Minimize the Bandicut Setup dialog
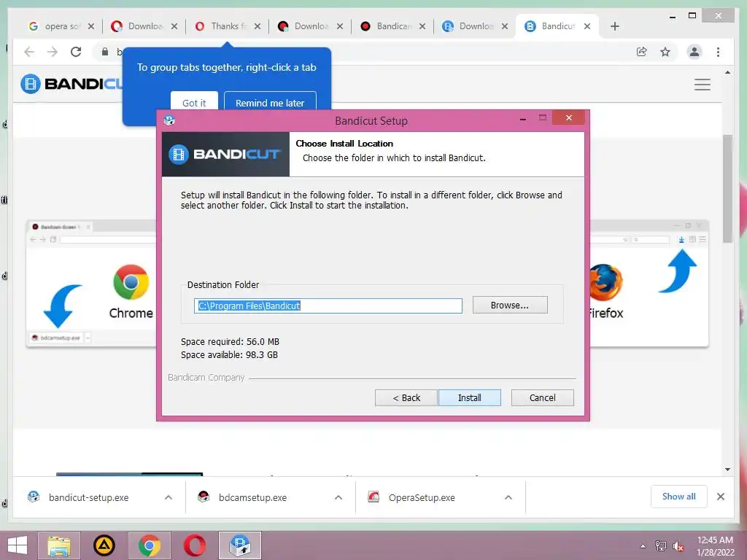 [x=523, y=118]
